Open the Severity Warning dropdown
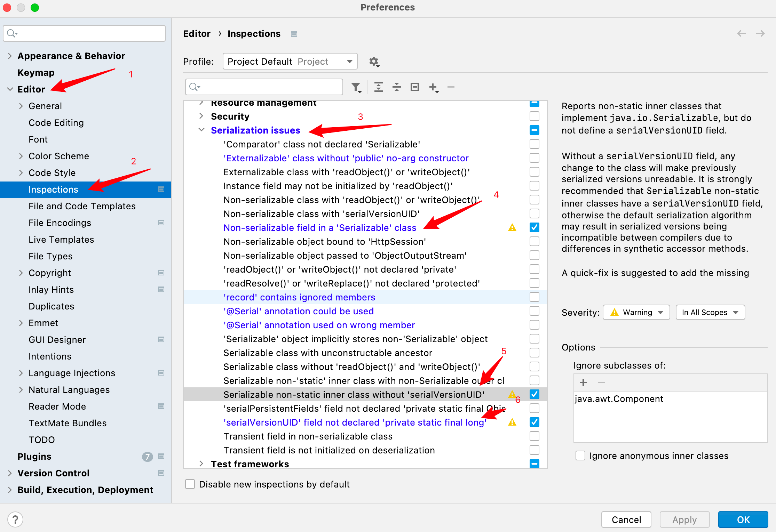The image size is (776, 532). coord(636,312)
